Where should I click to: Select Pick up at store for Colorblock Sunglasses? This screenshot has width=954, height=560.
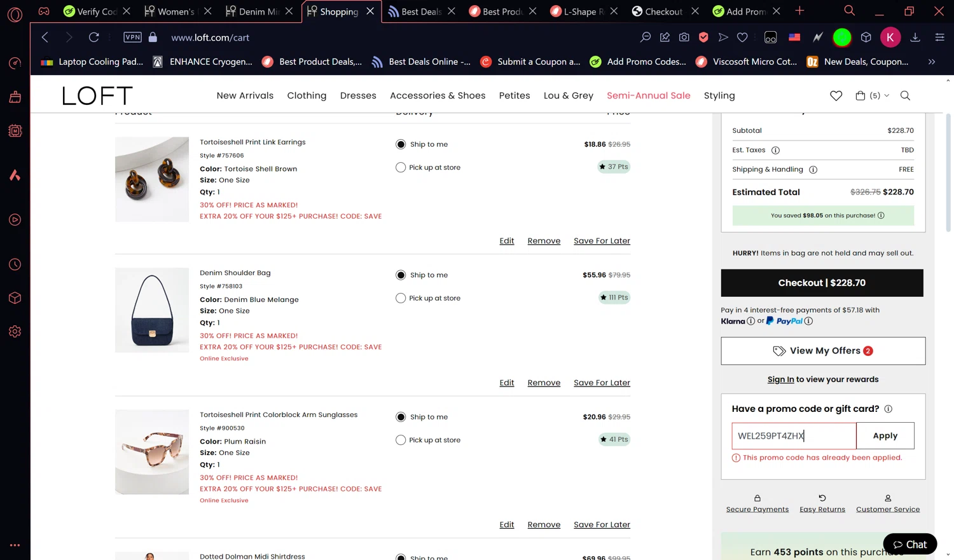[x=401, y=440]
